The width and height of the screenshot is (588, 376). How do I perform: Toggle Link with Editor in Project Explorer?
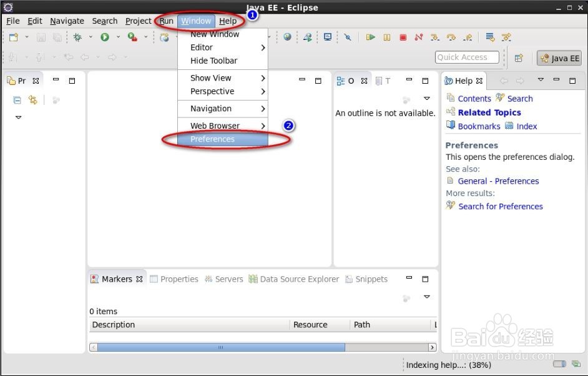[x=33, y=100]
